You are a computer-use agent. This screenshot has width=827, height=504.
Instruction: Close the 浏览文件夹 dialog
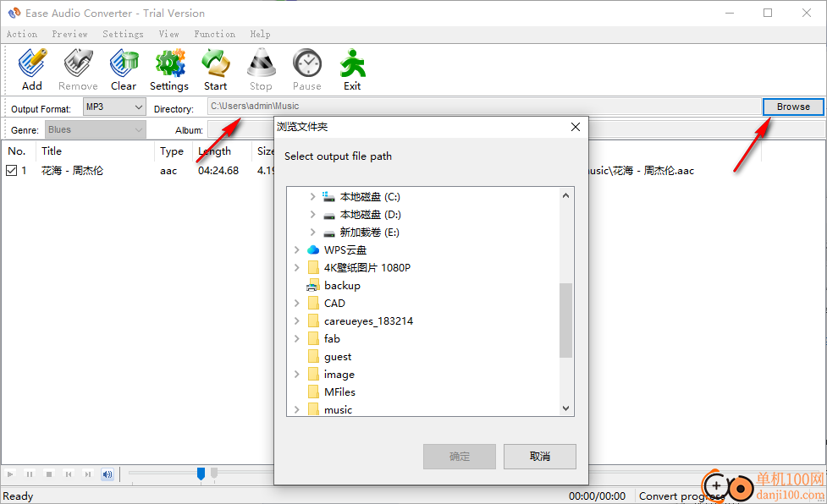[576, 127]
